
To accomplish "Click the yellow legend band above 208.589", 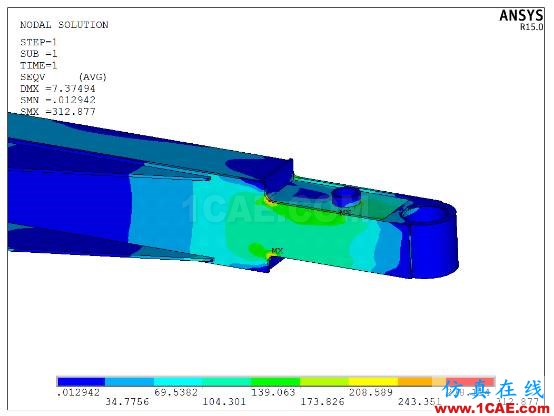I will pos(373,382).
